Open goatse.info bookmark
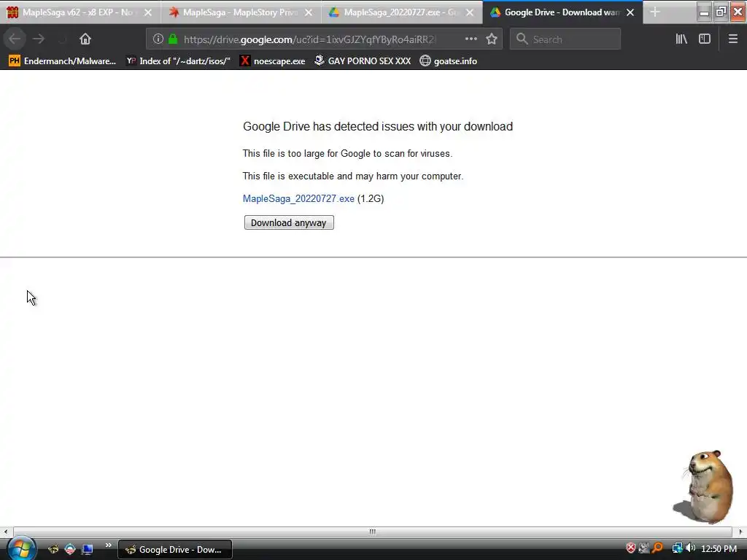Screen dimensions: 747x560 pyautogui.click(x=449, y=61)
